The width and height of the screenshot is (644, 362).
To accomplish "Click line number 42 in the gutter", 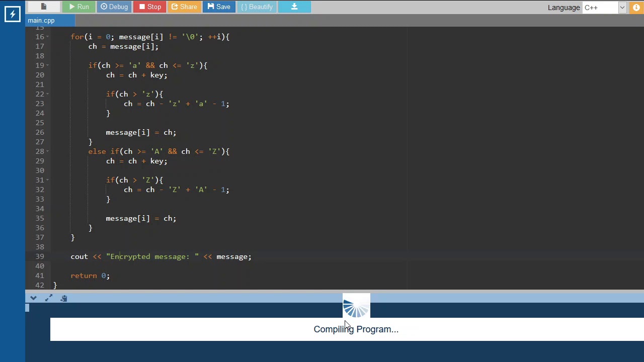I will (x=40, y=285).
